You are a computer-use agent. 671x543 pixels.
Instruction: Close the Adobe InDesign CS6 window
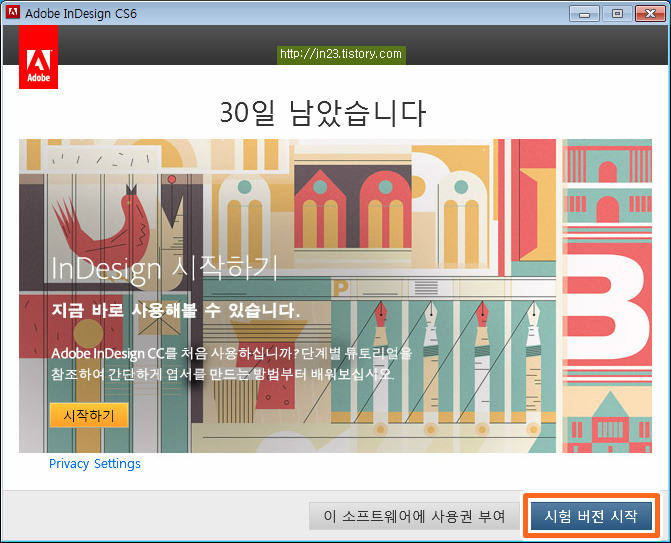[x=650, y=14]
